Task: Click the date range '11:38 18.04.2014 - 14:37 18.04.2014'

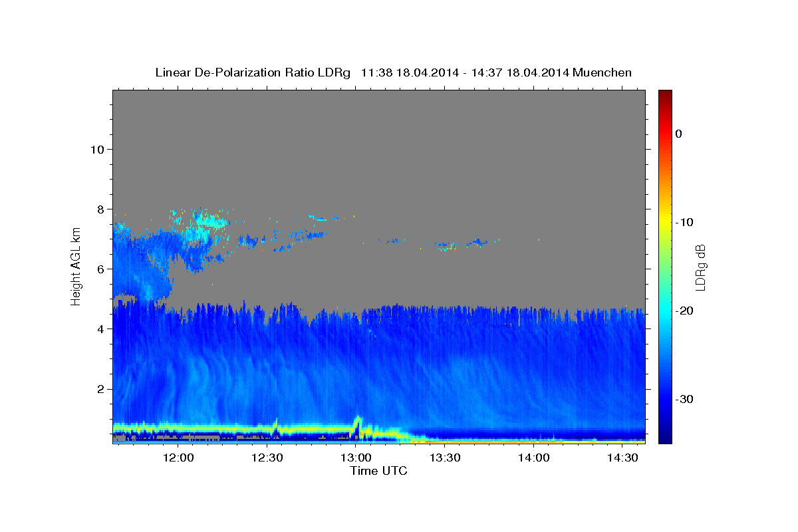Action: tap(465, 72)
